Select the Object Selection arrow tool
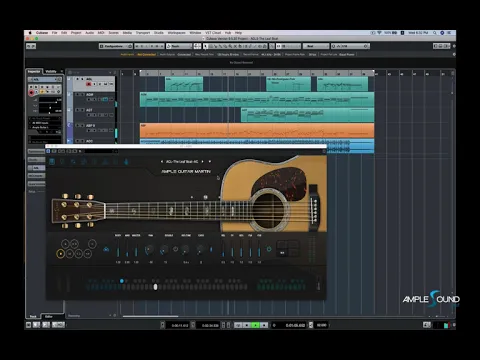The width and height of the screenshot is (480, 360). click(x=206, y=46)
